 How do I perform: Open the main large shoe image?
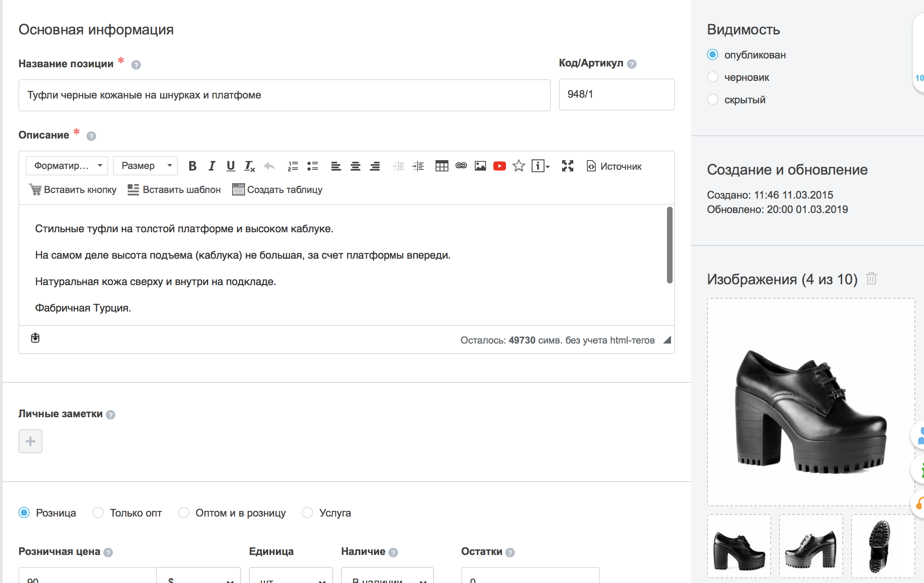coord(811,402)
